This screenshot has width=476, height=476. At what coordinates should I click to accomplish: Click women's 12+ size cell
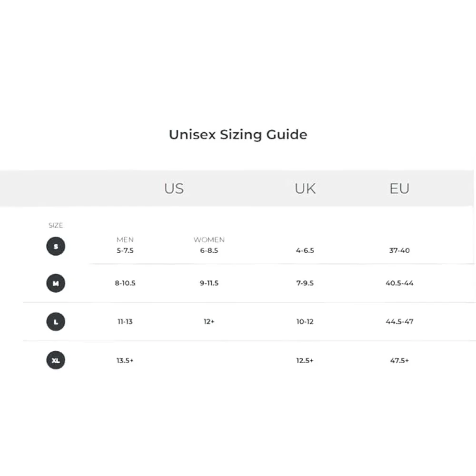tap(209, 321)
